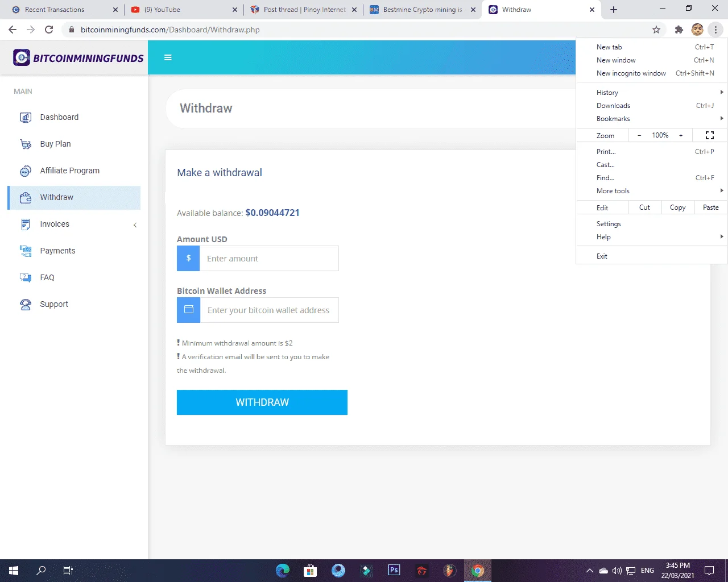Screen dimensions: 728x582
Task: Expand the Bookmarks submenu arrow
Action: click(721, 118)
